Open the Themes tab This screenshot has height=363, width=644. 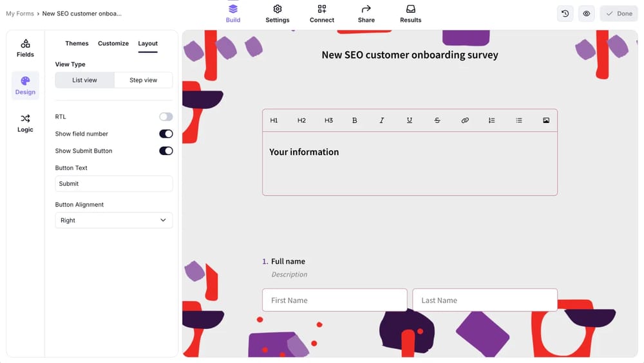(x=77, y=44)
